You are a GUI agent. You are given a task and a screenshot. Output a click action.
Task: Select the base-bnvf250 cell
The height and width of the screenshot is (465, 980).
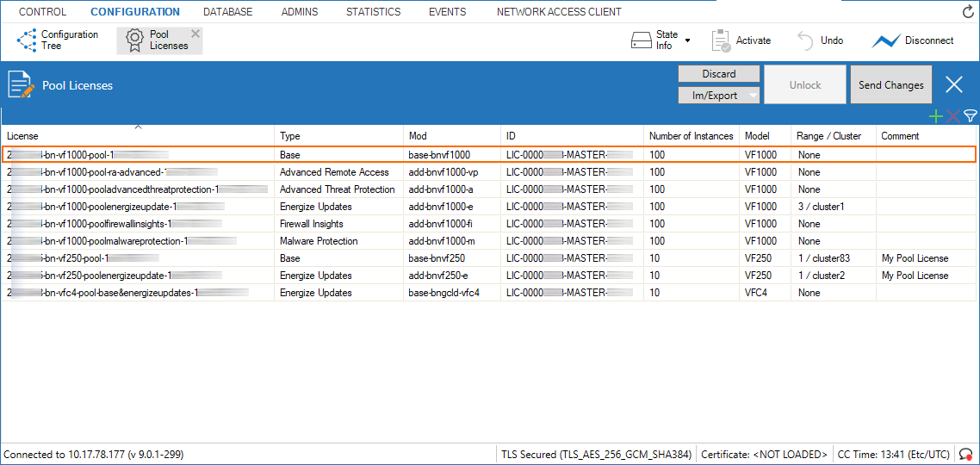click(x=452, y=258)
